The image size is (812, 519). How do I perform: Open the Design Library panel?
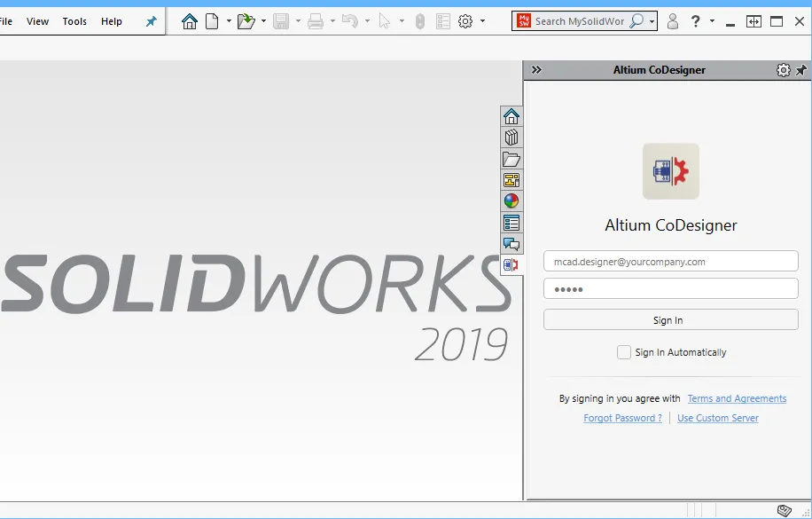[511, 137]
